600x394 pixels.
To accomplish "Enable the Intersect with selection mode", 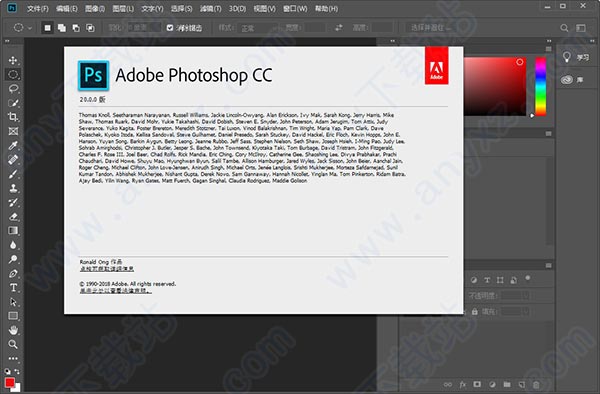I will [90, 28].
